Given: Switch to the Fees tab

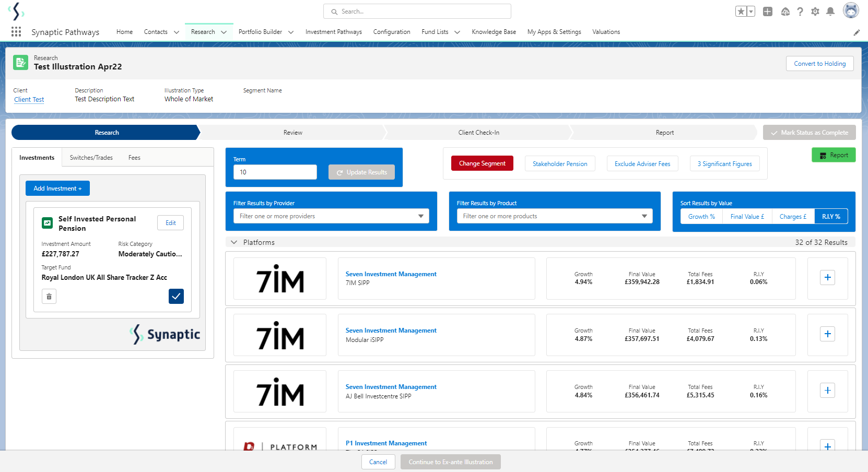Looking at the screenshot, I should point(134,158).
